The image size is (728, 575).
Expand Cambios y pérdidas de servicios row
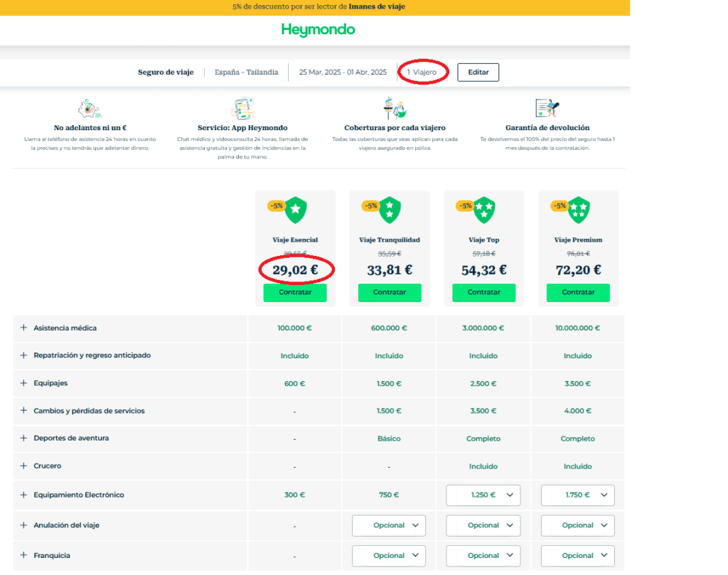(23, 410)
